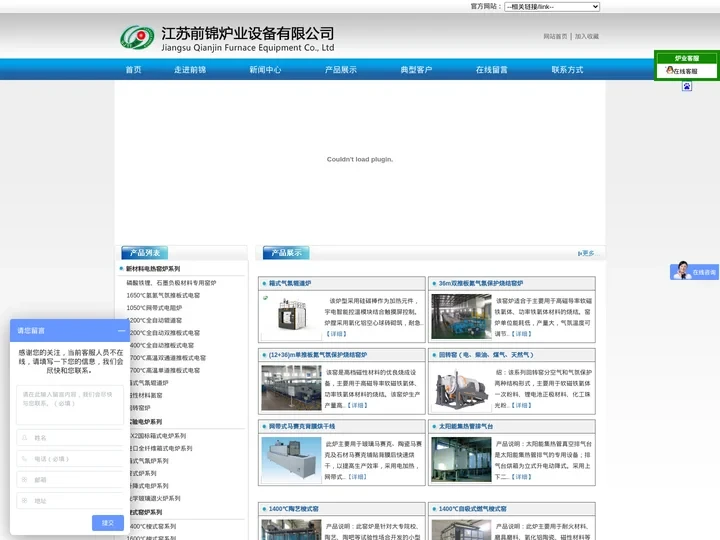The width and height of the screenshot is (720, 540).
Task: Open the 网带式马赛克背膜烘干线 card title
Action: pos(302,427)
